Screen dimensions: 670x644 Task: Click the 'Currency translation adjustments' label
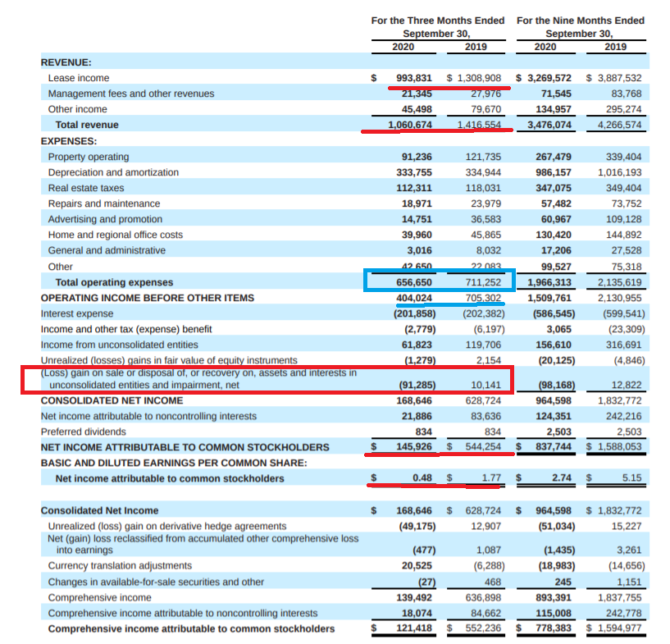pyautogui.click(x=120, y=566)
